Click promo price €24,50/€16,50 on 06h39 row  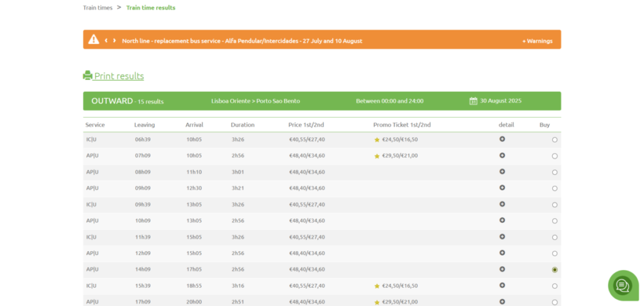(399, 139)
